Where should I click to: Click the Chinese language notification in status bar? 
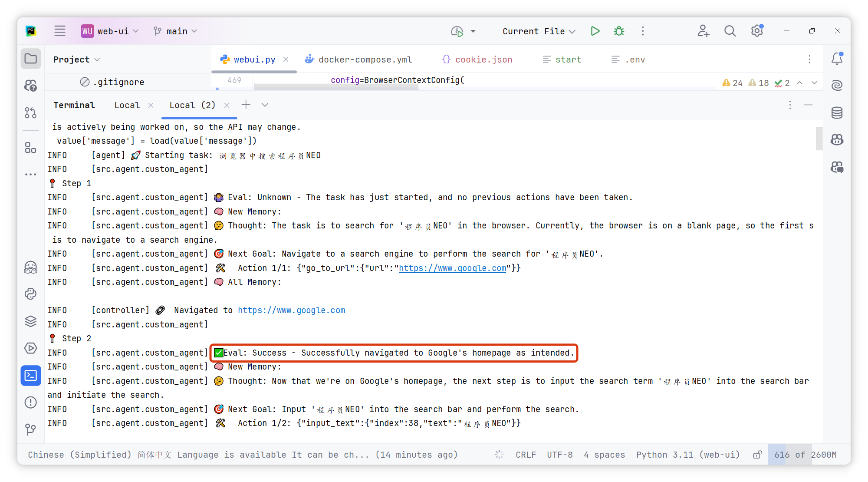pyautogui.click(x=243, y=455)
